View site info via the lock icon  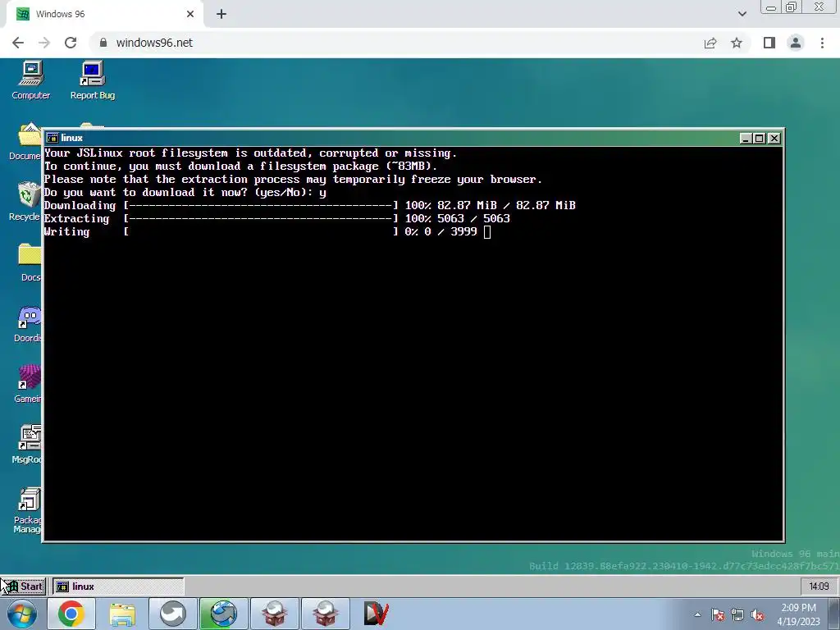tap(103, 43)
